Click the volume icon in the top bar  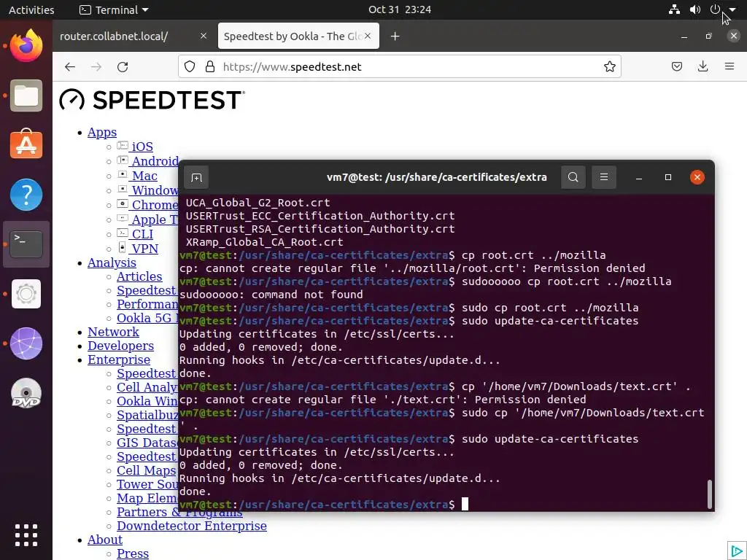[695, 9]
